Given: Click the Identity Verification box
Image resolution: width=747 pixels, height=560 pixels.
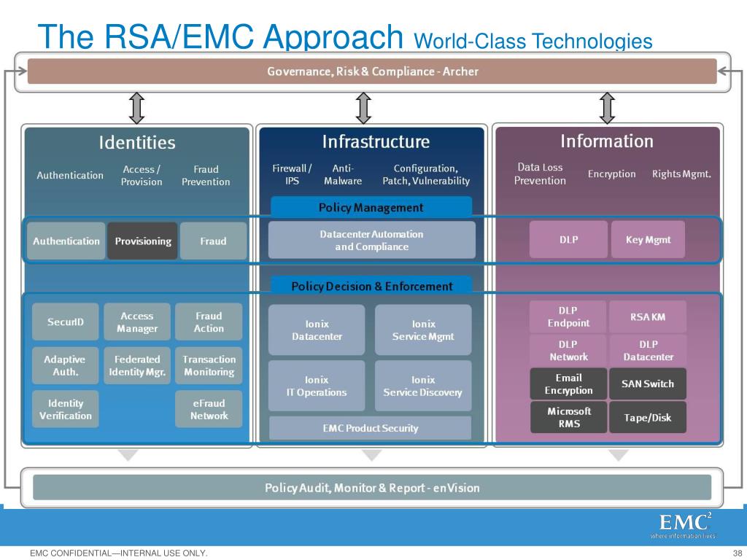Looking at the screenshot, I should (65, 409).
